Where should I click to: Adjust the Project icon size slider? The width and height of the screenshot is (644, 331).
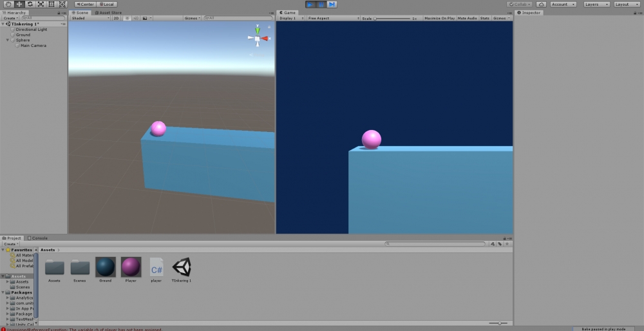(x=498, y=323)
